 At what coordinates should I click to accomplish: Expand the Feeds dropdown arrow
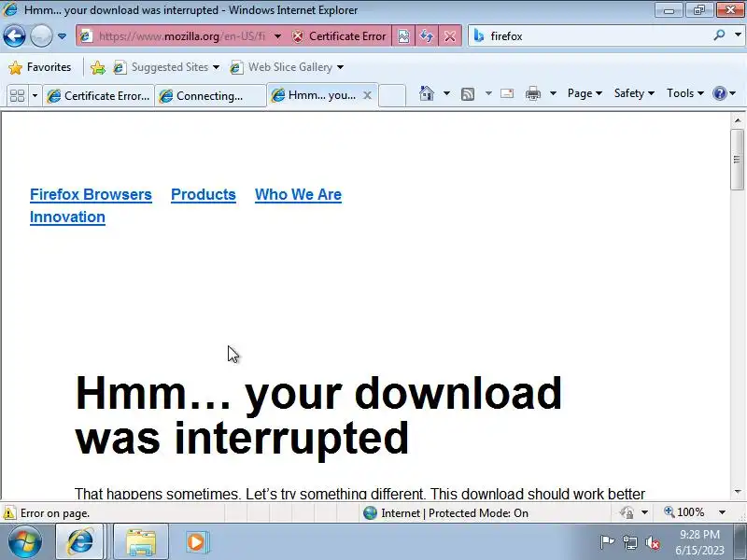488,93
